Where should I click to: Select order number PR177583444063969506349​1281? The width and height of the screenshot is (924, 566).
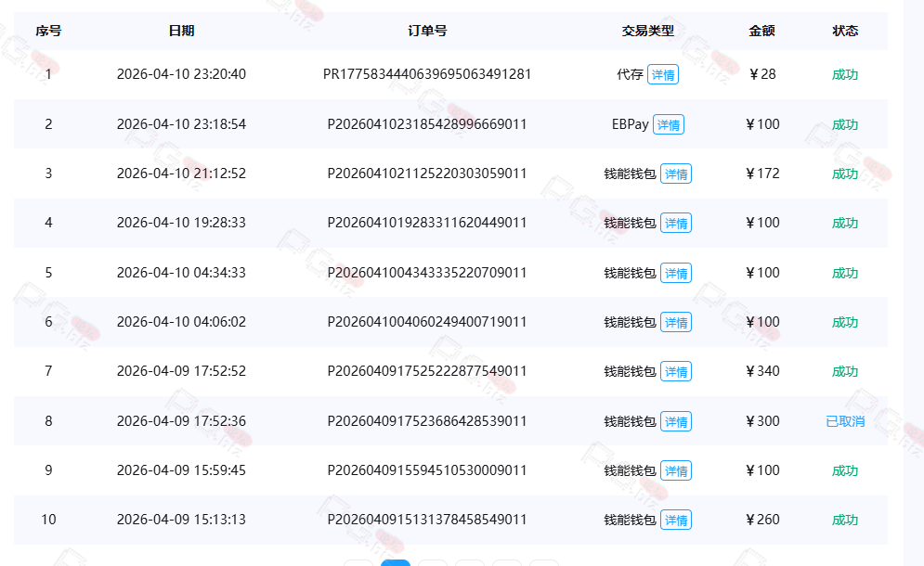427,74
